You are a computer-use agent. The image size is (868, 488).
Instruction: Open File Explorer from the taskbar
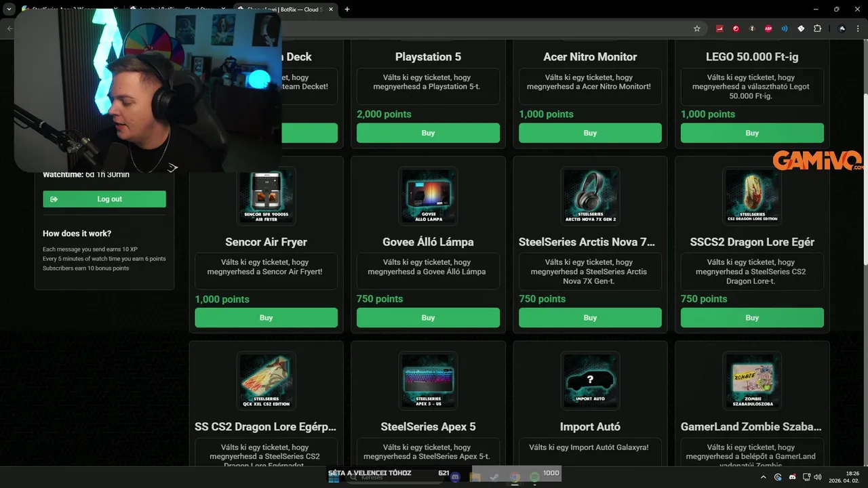[475, 477]
